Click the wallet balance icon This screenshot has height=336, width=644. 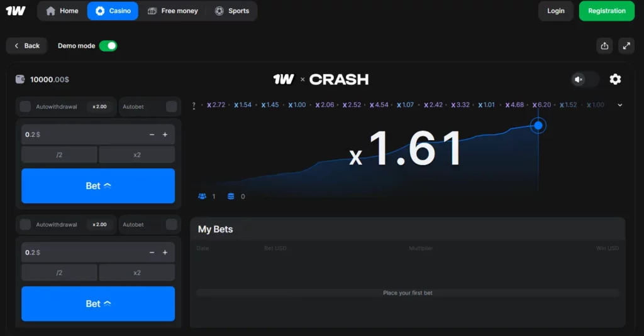pos(20,79)
